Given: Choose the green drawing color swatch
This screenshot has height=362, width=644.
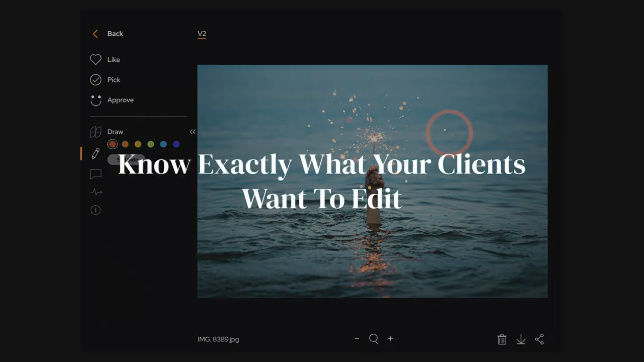Looking at the screenshot, I should 151,144.
